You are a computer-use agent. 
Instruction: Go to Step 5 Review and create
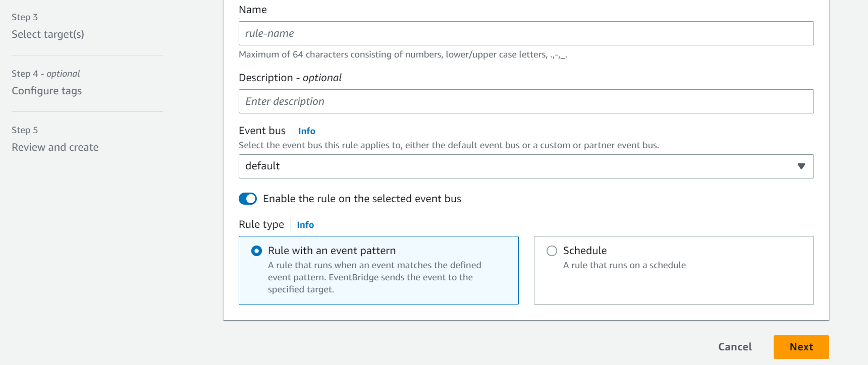[55, 147]
